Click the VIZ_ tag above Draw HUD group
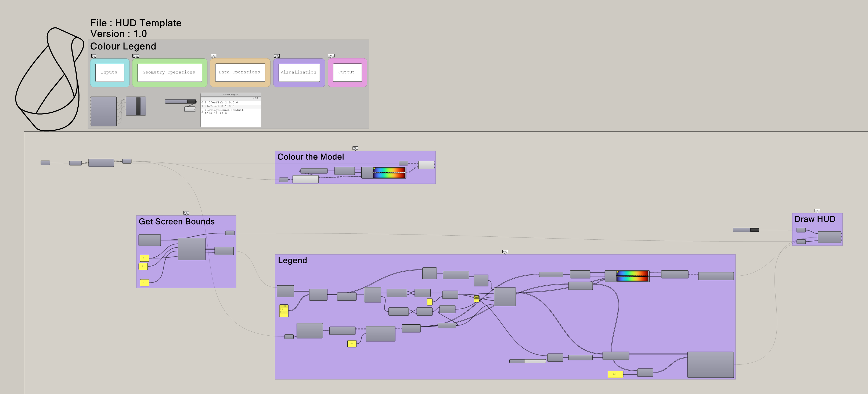This screenshot has height=394, width=868. coord(817,211)
